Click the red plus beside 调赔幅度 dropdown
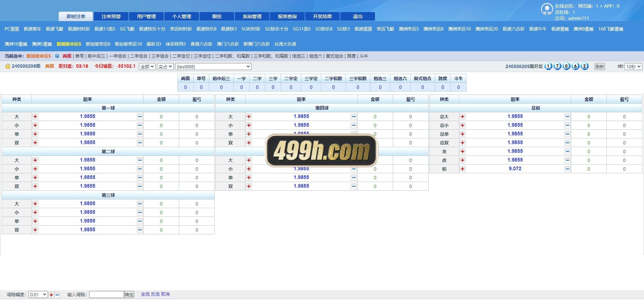The height and width of the screenshot is (300, 644). (x=51, y=295)
